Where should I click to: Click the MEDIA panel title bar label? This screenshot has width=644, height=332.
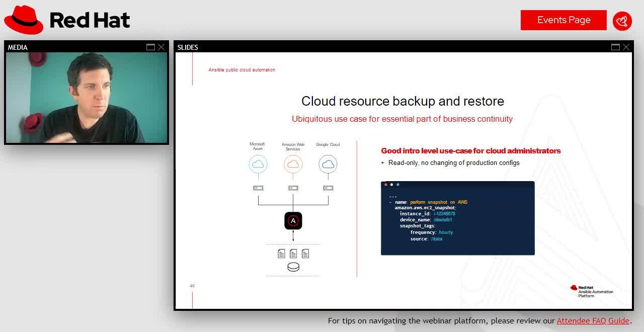point(18,47)
